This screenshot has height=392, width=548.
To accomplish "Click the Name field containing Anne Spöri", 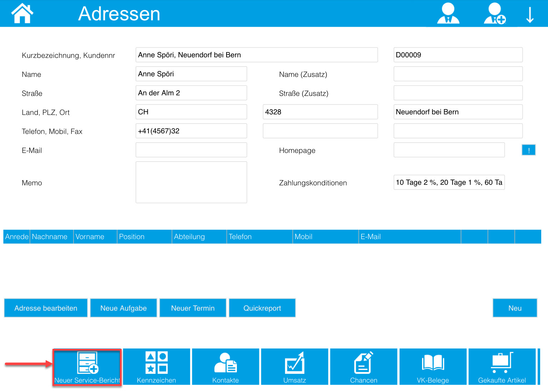I will (191, 74).
